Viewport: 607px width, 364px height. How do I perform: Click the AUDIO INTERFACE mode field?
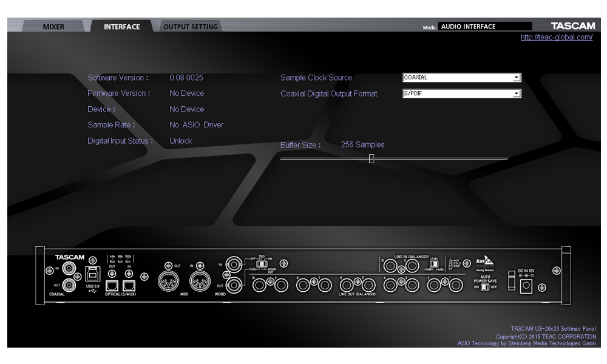tap(484, 26)
